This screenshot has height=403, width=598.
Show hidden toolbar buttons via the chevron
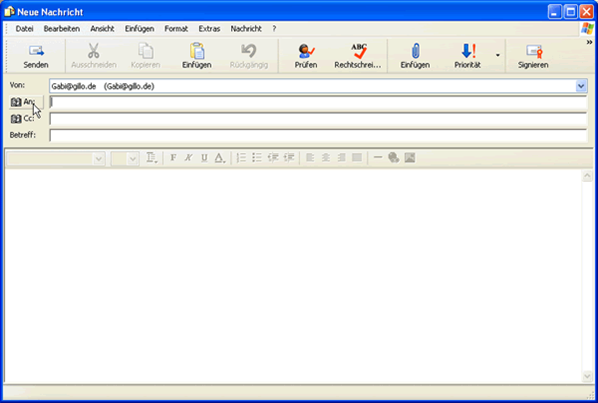point(589,42)
